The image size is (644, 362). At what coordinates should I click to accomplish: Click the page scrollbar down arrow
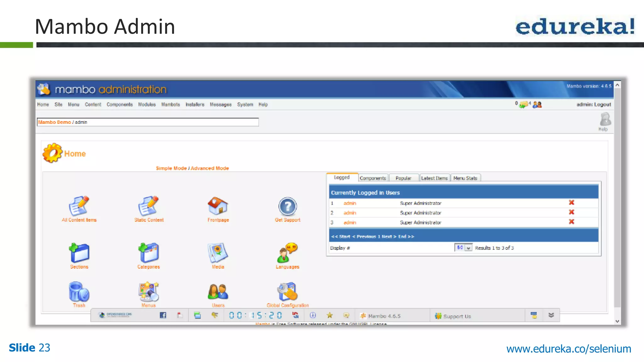(617, 321)
